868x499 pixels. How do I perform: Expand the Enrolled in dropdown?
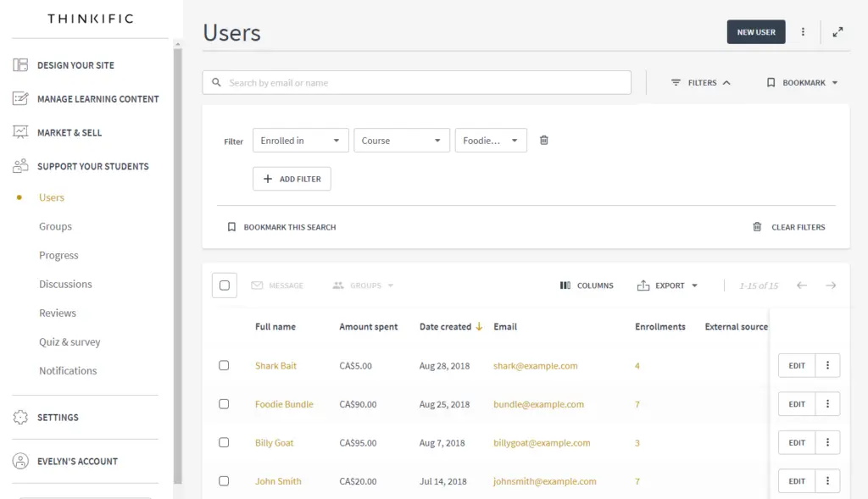(x=300, y=141)
